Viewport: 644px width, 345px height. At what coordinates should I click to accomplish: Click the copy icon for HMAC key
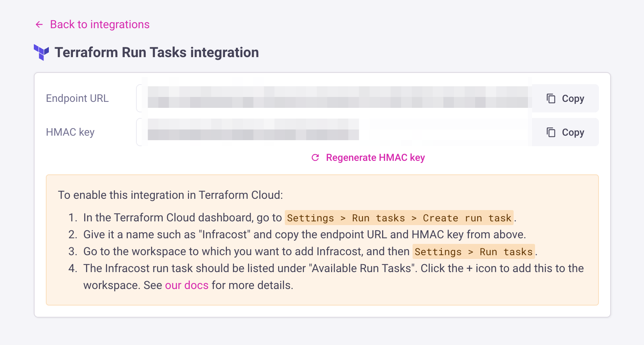click(551, 132)
